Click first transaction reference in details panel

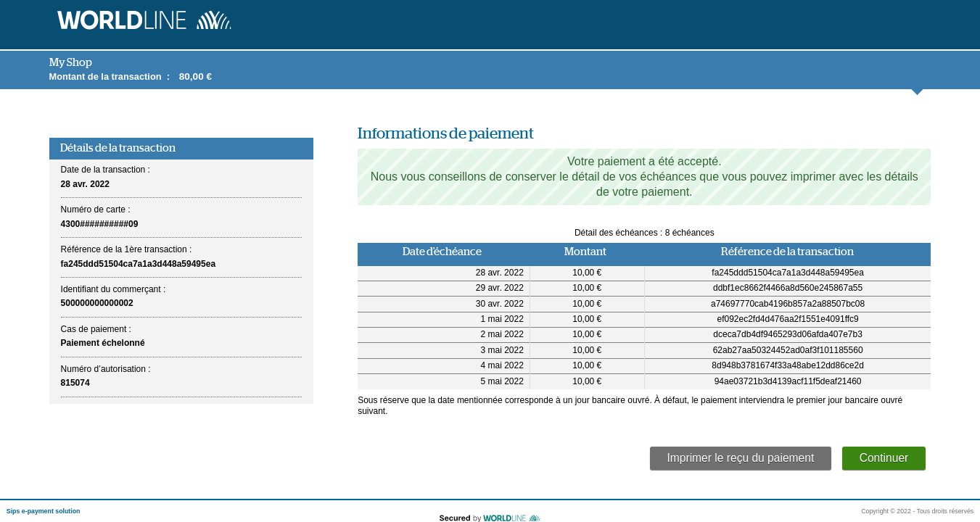[x=138, y=264]
